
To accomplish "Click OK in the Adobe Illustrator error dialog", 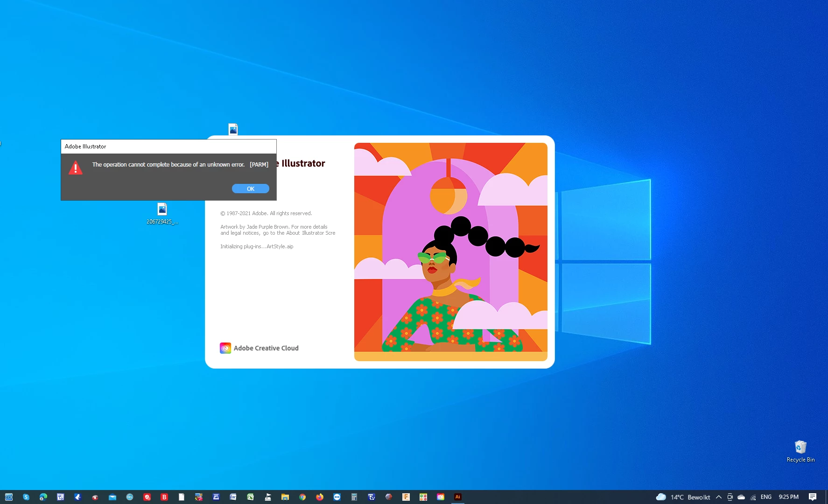I will (251, 189).
